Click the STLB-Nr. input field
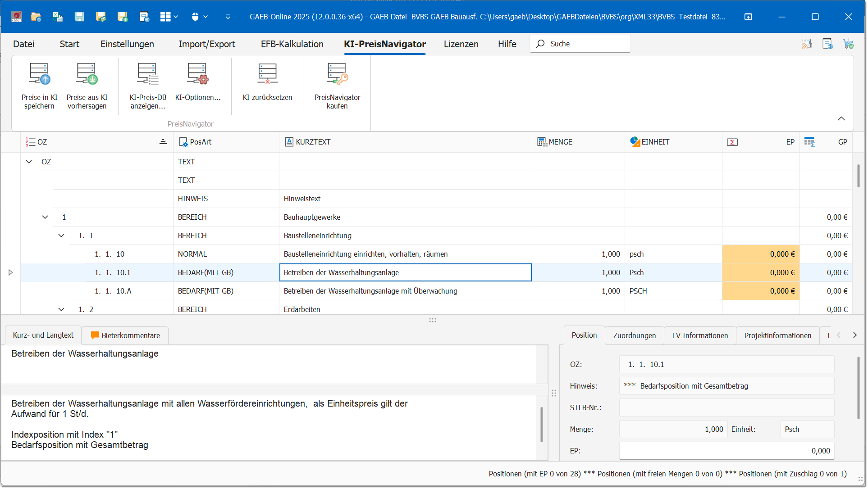The height and width of the screenshot is (489, 868). (726, 408)
